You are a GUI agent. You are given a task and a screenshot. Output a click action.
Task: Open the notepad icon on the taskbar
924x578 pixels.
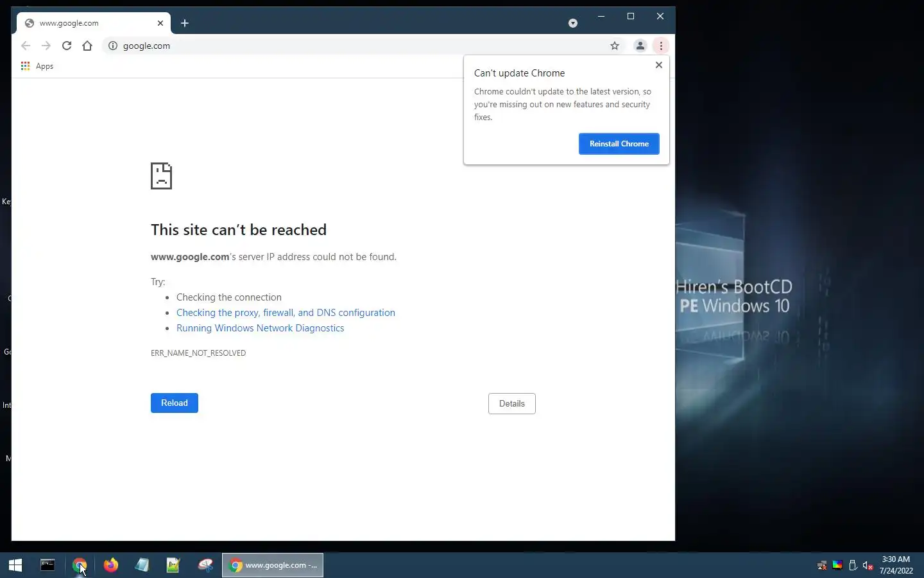tap(142, 565)
